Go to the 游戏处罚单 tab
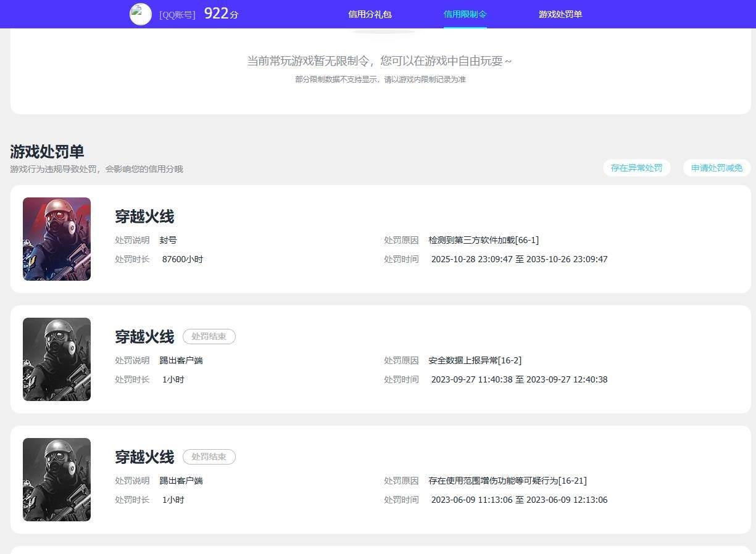 pyautogui.click(x=560, y=14)
